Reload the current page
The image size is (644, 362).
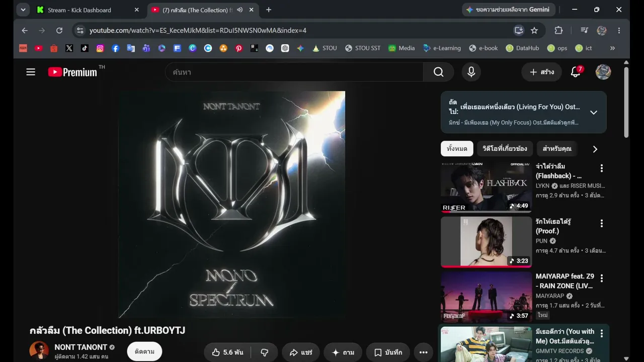tap(59, 30)
